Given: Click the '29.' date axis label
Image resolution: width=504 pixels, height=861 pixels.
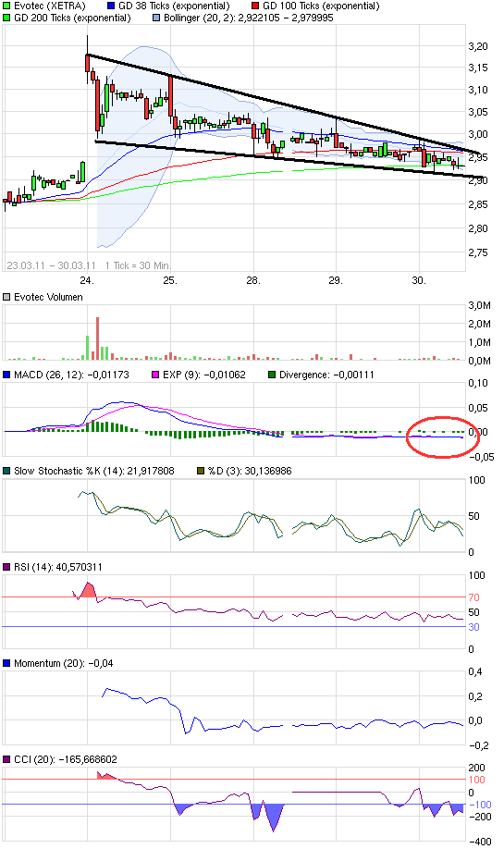Looking at the screenshot, I should pos(336,280).
